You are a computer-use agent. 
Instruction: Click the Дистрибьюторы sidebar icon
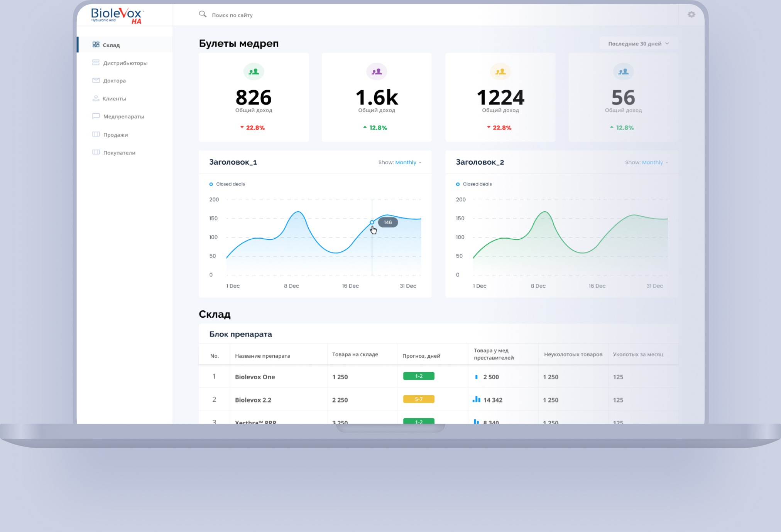coord(96,62)
